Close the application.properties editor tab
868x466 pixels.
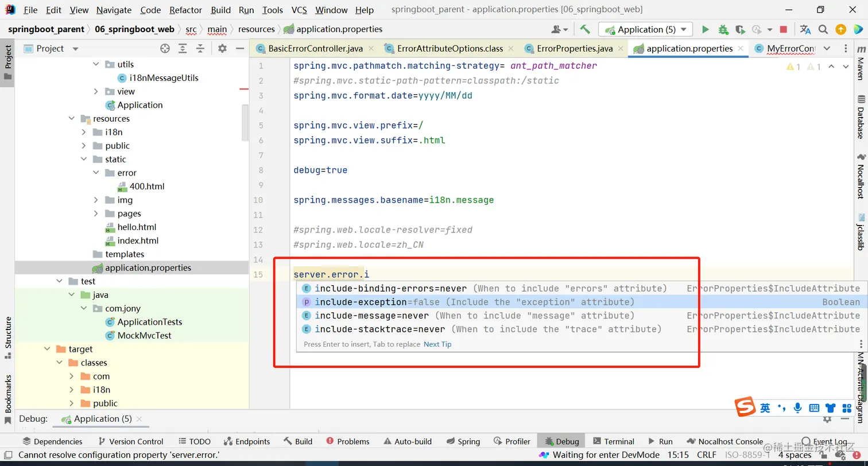[x=741, y=49]
